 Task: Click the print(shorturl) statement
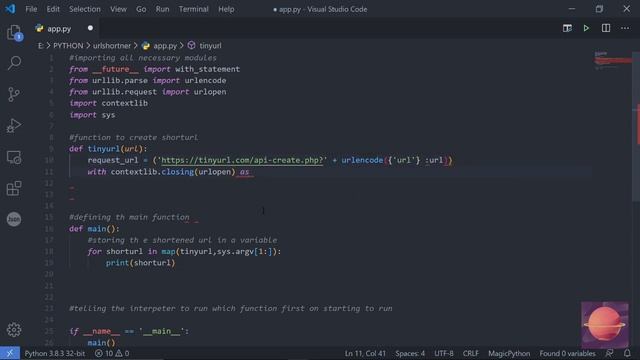(x=140, y=263)
